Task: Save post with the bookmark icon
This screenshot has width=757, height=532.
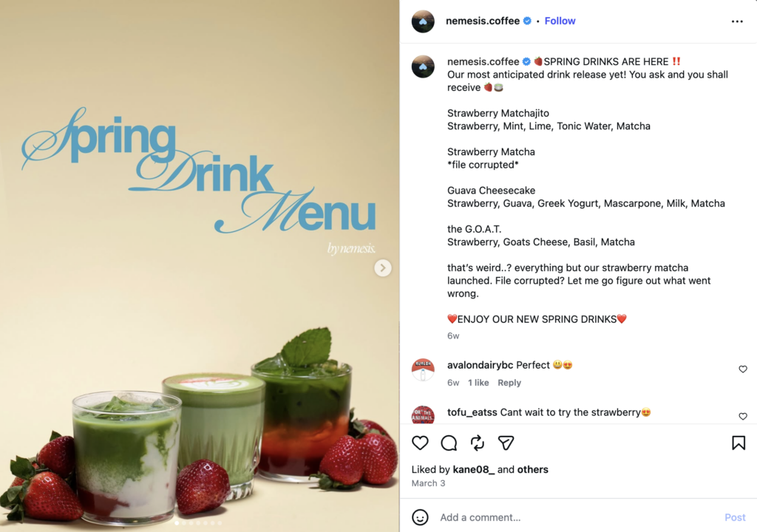Action: [x=739, y=443]
